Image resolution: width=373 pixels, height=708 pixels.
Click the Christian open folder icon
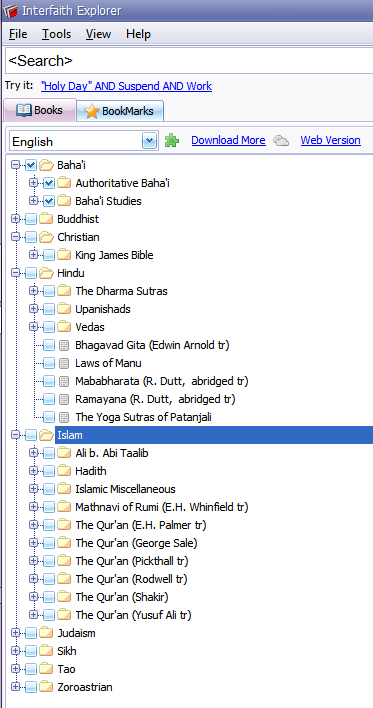(x=46, y=237)
